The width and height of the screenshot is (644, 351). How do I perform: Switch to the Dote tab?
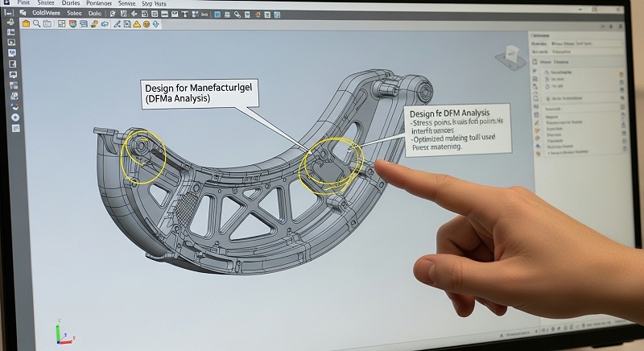95,14
